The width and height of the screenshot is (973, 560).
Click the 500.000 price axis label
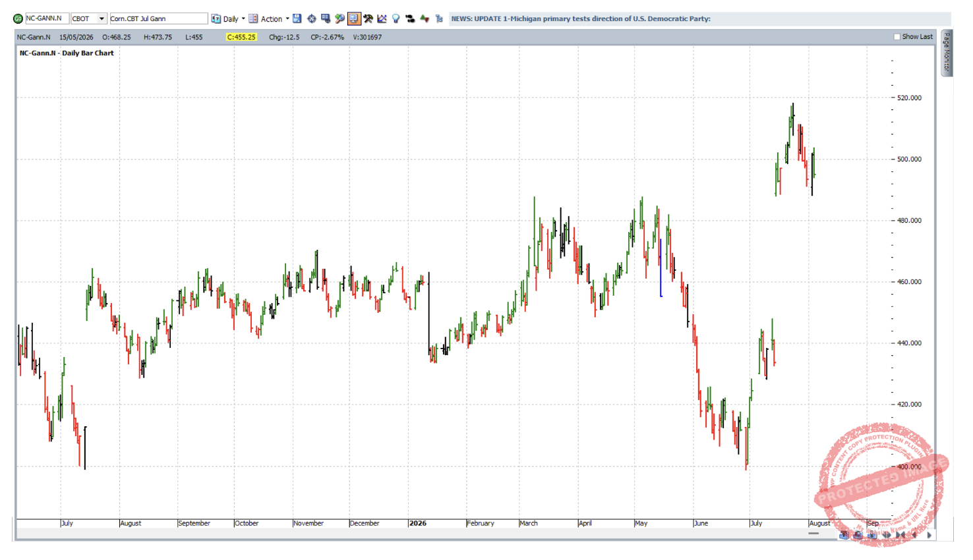tap(909, 159)
